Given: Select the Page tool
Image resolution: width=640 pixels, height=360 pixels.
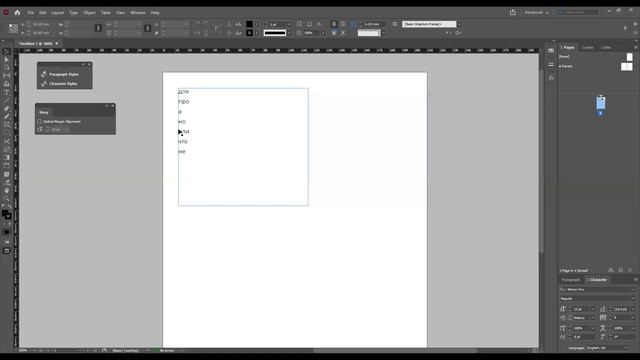Looking at the screenshot, I should (x=7, y=68).
